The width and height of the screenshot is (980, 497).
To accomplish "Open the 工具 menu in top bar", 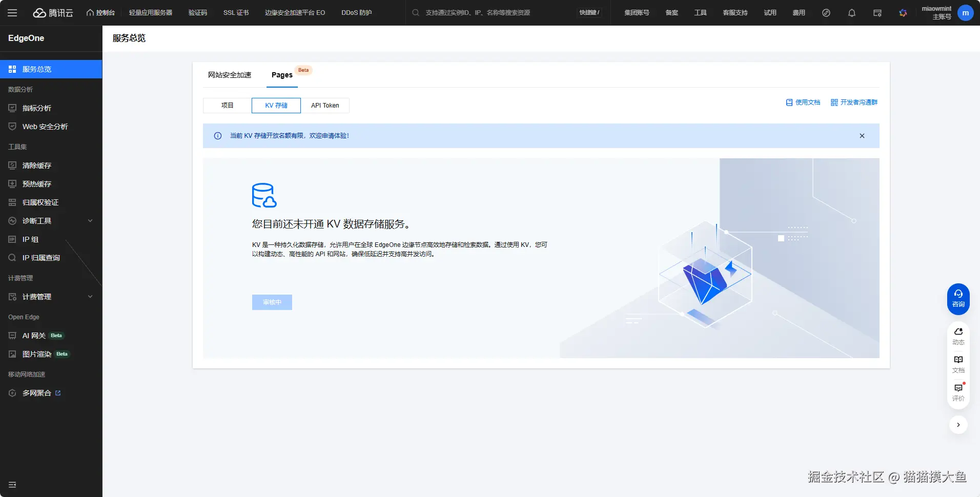I will pyautogui.click(x=701, y=13).
